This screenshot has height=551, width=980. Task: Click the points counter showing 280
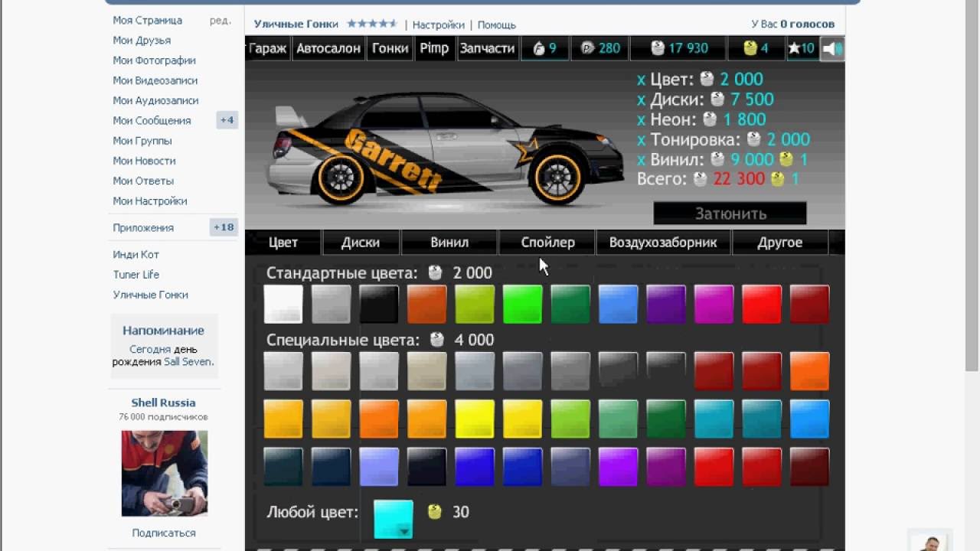click(x=599, y=48)
